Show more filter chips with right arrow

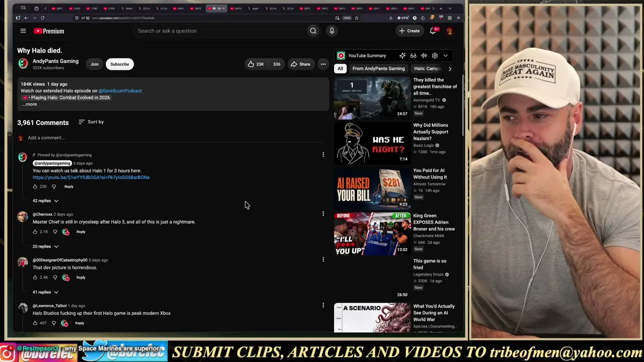(450, 69)
